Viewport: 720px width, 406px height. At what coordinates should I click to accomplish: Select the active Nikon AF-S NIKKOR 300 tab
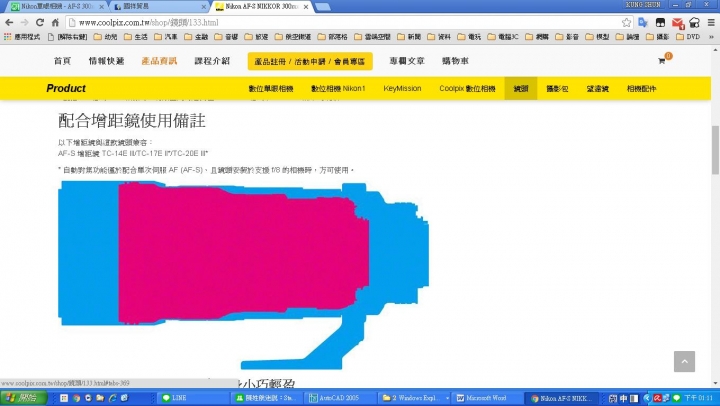(262, 7)
